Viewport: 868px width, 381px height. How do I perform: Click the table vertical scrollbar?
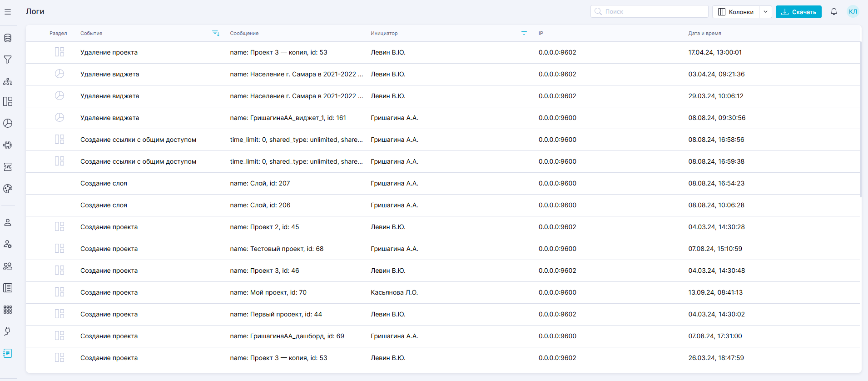[x=861, y=119]
